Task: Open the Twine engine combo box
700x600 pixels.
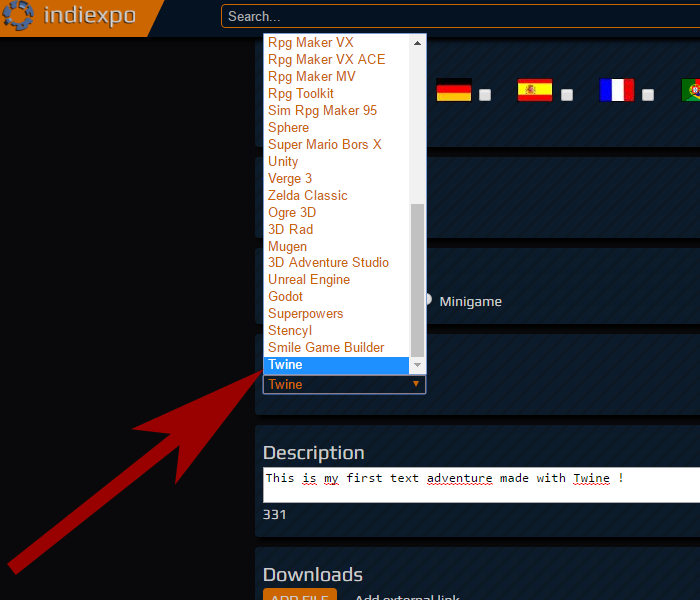Action: (x=344, y=384)
